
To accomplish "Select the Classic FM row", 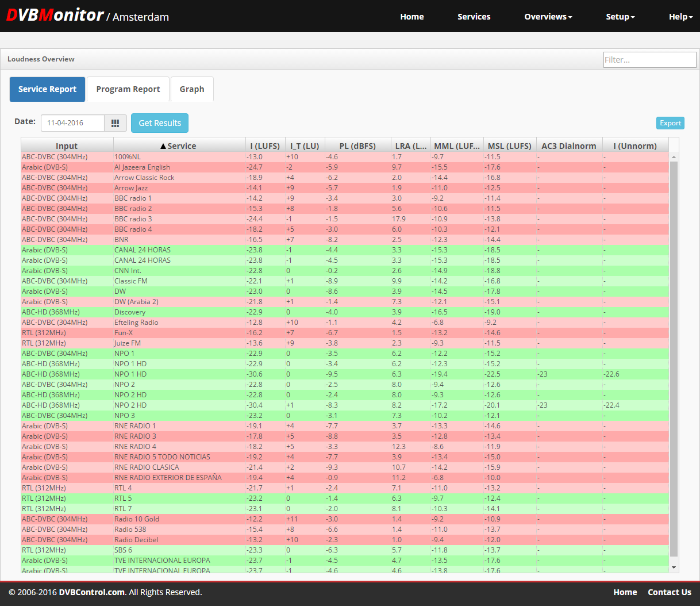I will (x=345, y=281).
